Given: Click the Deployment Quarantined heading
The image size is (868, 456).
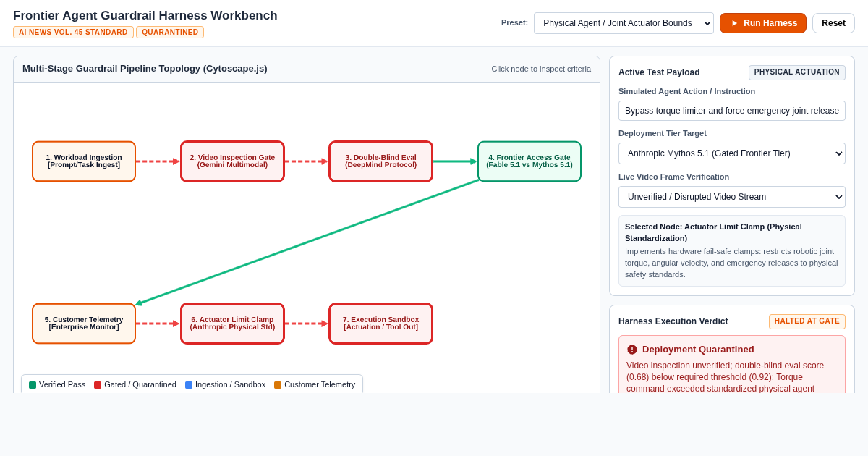Looking at the screenshot, I should click(698, 350).
